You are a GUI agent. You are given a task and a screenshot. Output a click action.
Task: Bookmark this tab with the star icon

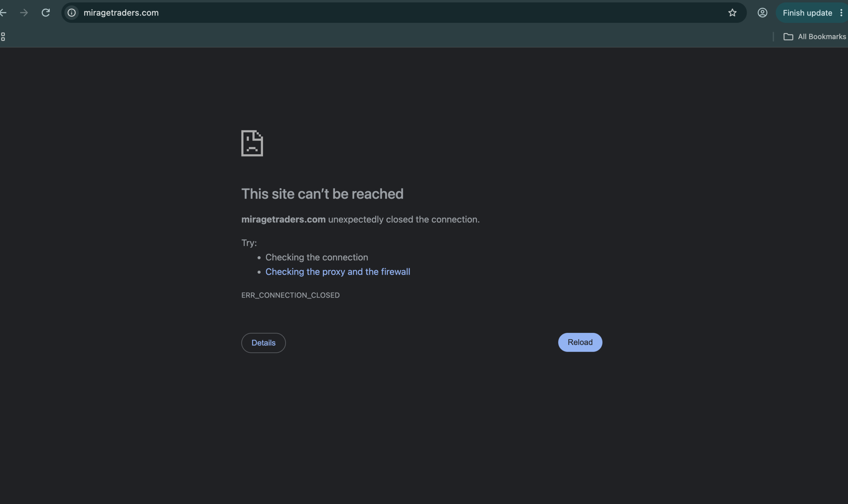click(x=732, y=13)
